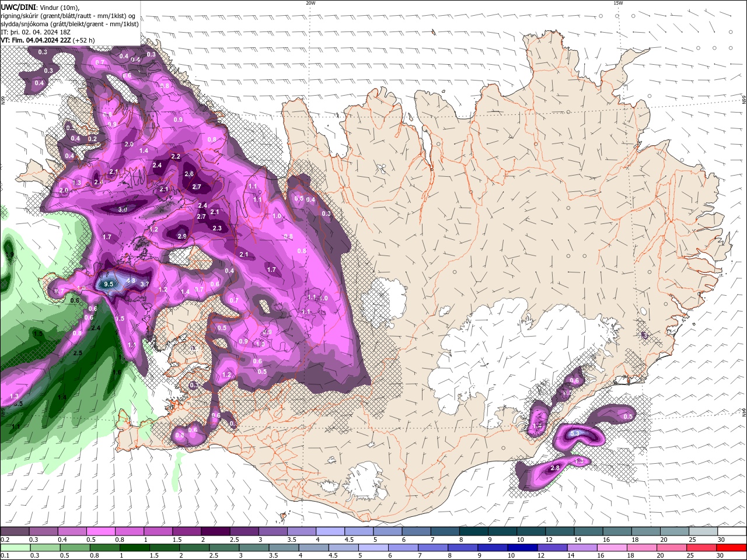Click the darkest green 1–1.5 legend swatch
The image size is (747, 560).
pos(134,548)
